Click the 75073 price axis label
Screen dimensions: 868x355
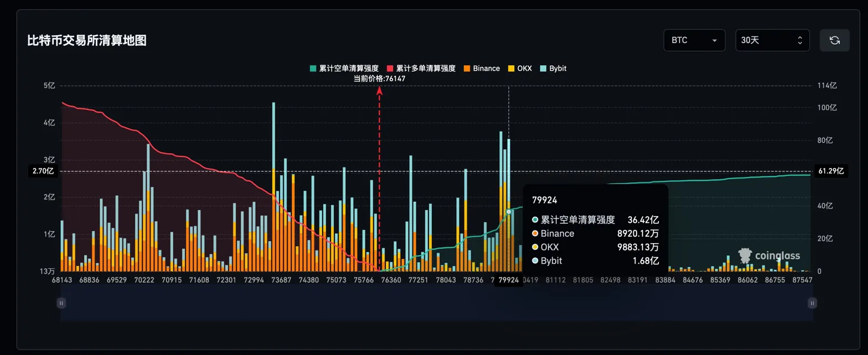coord(336,280)
